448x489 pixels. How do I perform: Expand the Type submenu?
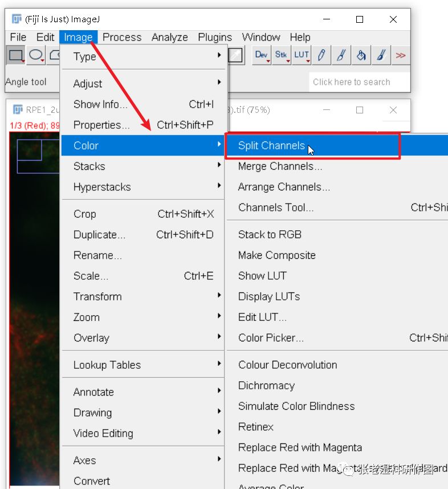(x=143, y=56)
